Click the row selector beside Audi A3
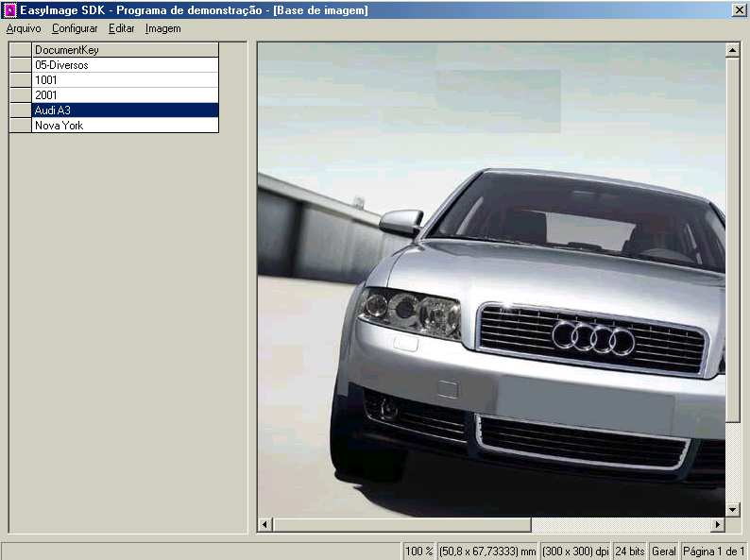The height and width of the screenshot is (560, 750). coord(21,110)
